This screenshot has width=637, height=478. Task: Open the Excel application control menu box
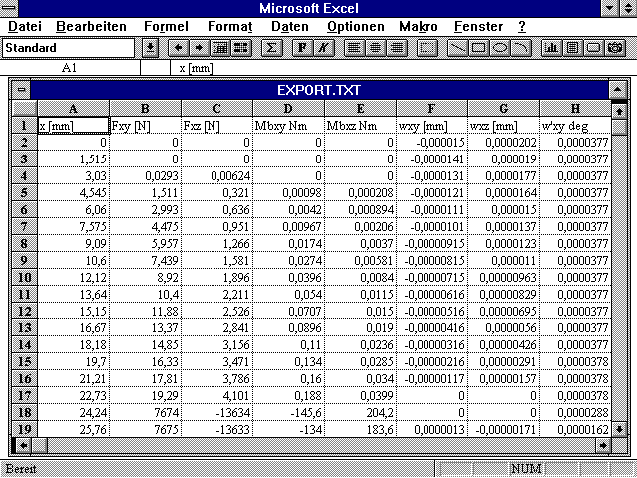click(x=9, y=8)
